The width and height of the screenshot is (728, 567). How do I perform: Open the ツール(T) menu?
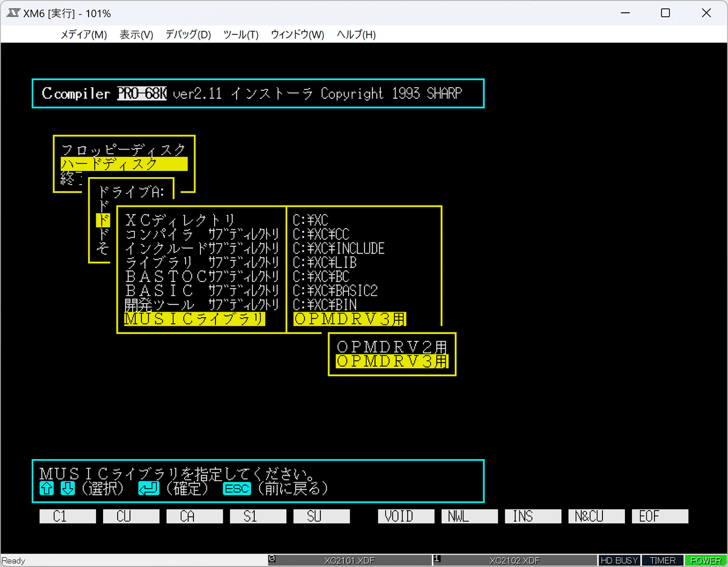click(241, 35)
